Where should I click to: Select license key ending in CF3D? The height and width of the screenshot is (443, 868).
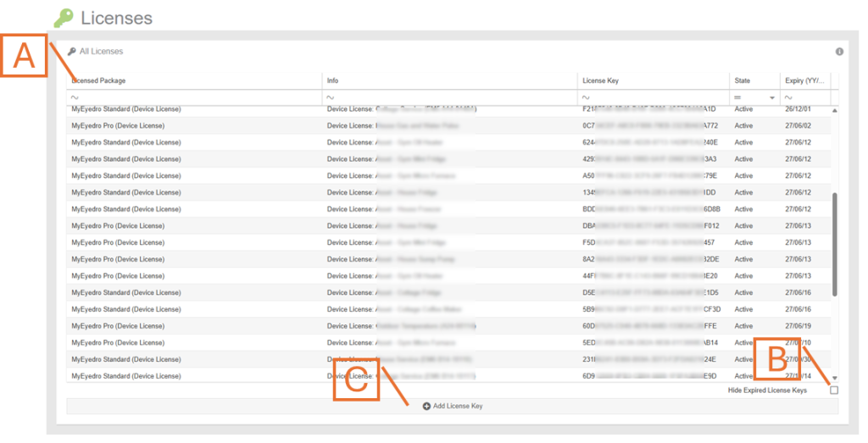tap(652, 309)
